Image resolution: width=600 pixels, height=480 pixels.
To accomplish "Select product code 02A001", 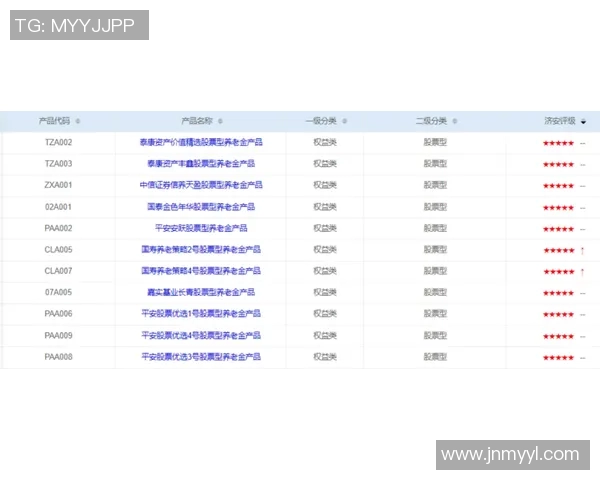I will pyautogui.click(x=58, y=207).
